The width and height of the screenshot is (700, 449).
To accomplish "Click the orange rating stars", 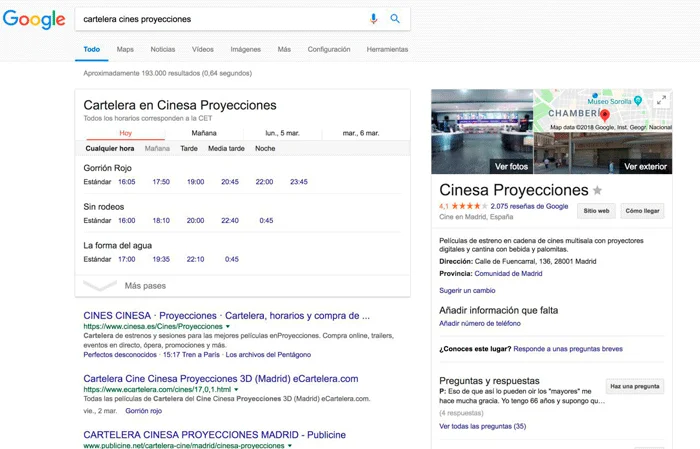I will point(469,206).
